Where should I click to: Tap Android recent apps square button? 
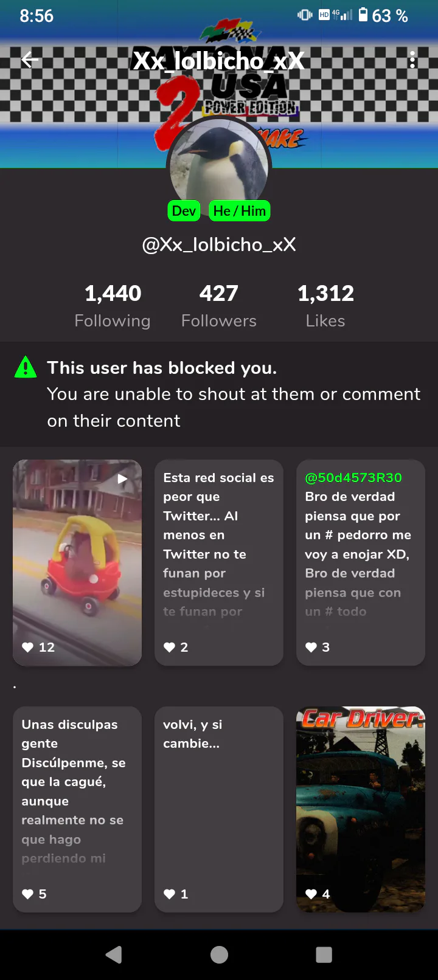coord(324,955)
